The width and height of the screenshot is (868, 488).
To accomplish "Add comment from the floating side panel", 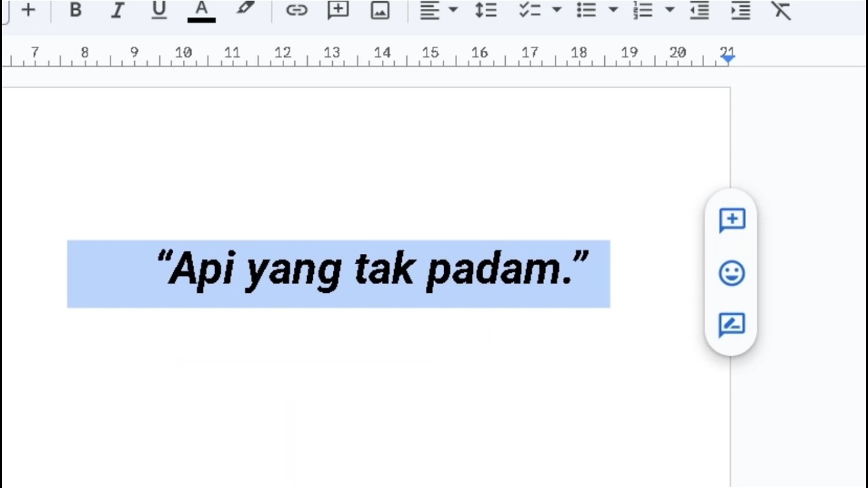I will click(x=732, y=220).
